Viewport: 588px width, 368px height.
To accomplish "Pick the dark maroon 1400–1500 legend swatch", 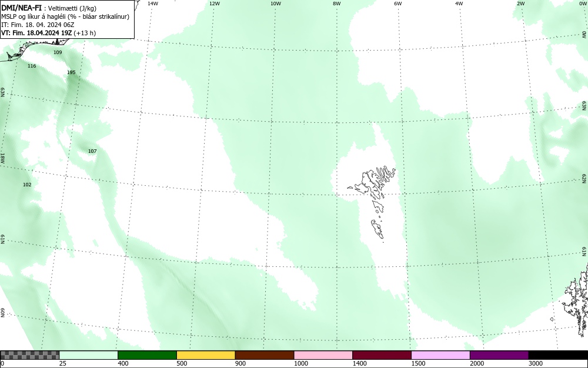I will coord(382,355).
